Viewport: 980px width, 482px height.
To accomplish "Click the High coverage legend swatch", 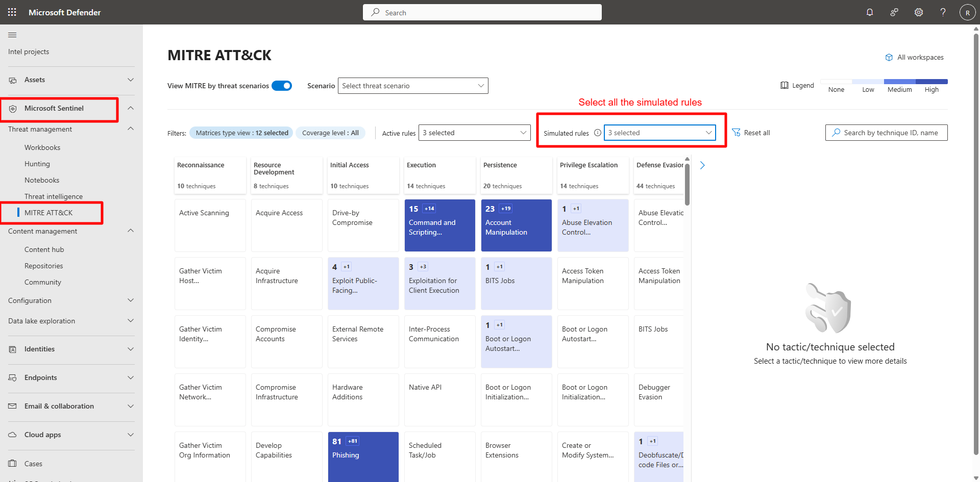I will coord(932,82).
